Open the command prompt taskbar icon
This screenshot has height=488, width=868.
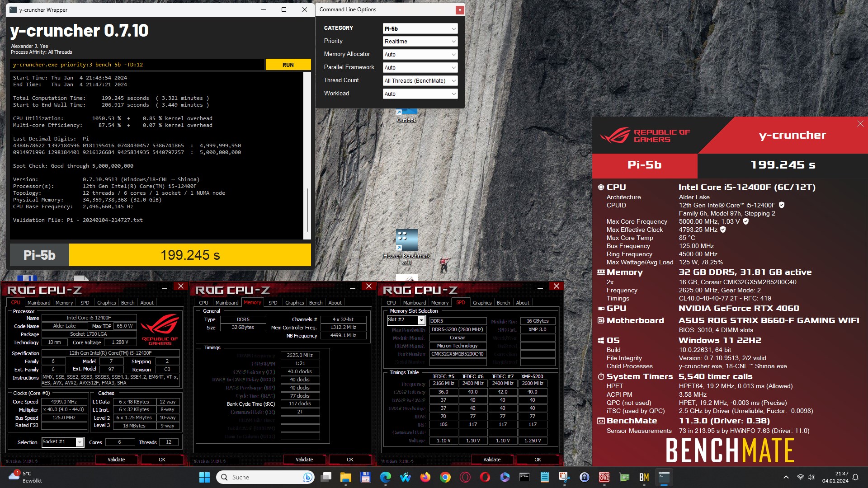[525, 477]
